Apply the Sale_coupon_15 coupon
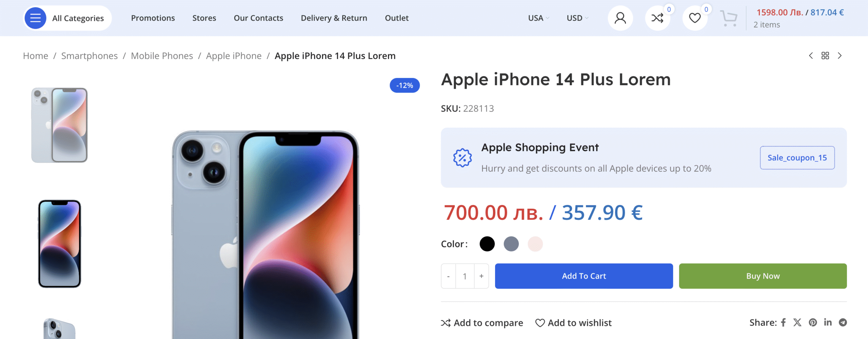 [x=797, y=157]
